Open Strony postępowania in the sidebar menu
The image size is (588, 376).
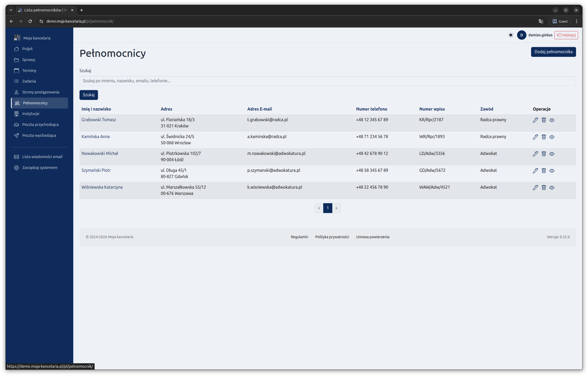(41, 92)
